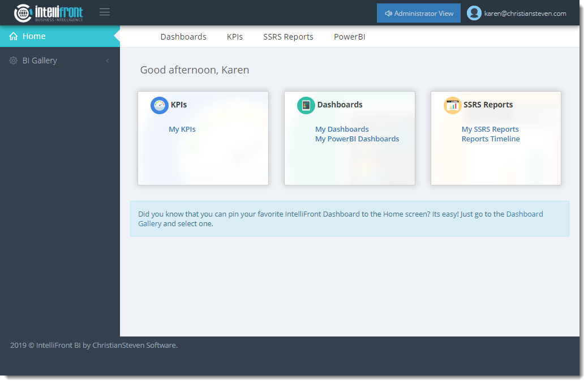
Task: Click the Administrator View button
Action: point(418,14)
